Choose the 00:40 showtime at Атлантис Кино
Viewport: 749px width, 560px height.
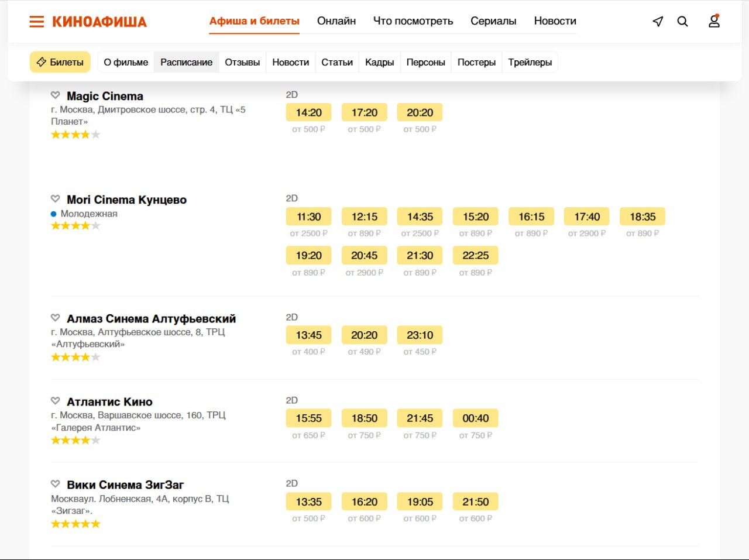475,418
